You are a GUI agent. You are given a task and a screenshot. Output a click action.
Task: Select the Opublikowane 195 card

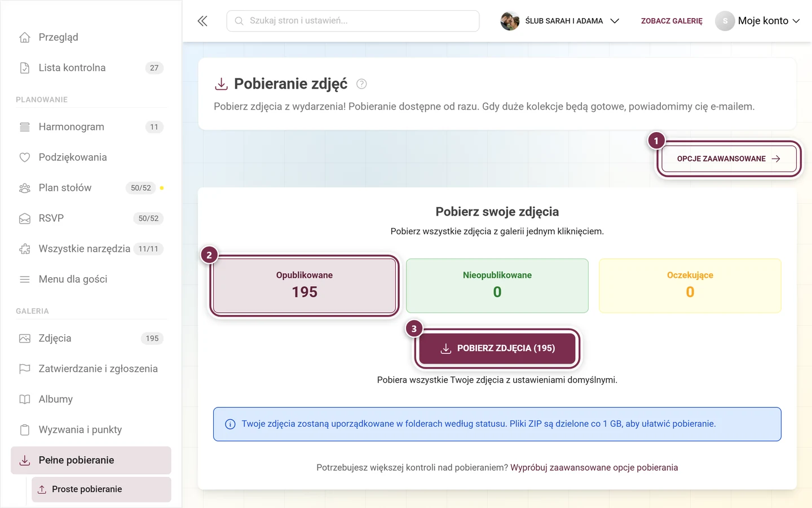coord(304,286)
